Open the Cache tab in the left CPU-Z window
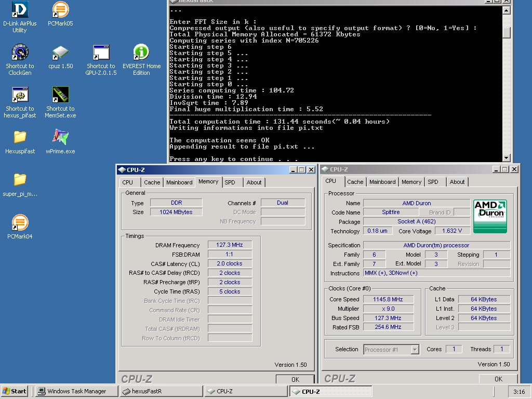Viewport: 532px width, 399px height. point(152,182)
